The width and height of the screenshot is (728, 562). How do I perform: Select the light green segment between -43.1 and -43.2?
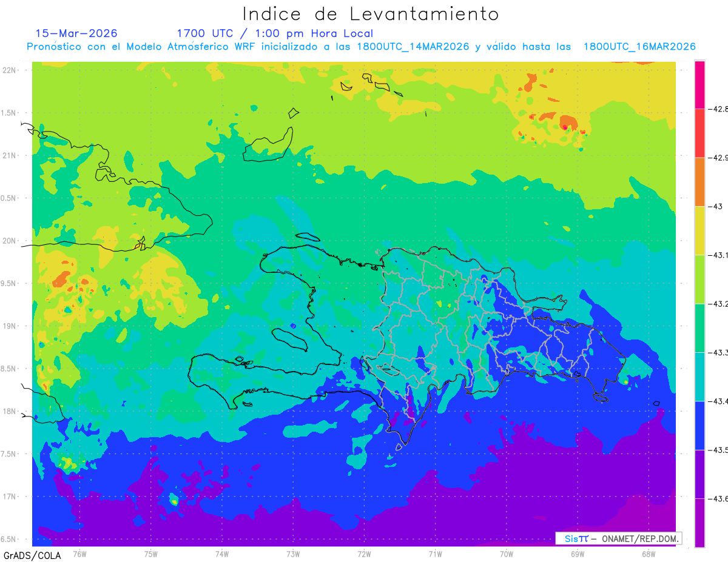699,279
